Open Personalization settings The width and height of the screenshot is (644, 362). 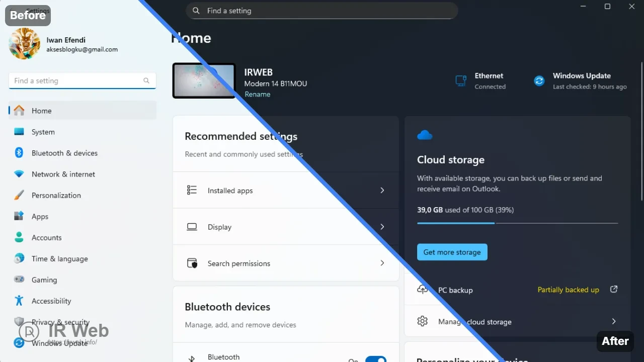(83, 195)
